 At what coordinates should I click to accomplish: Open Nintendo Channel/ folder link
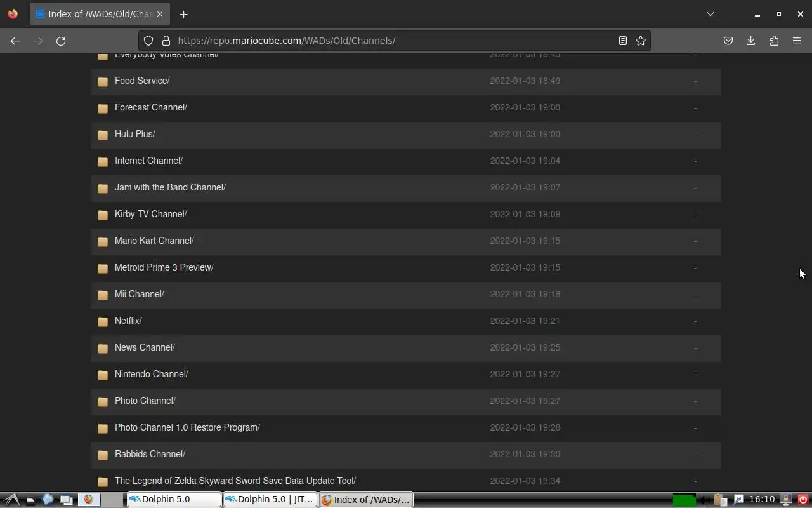[152, 374]
